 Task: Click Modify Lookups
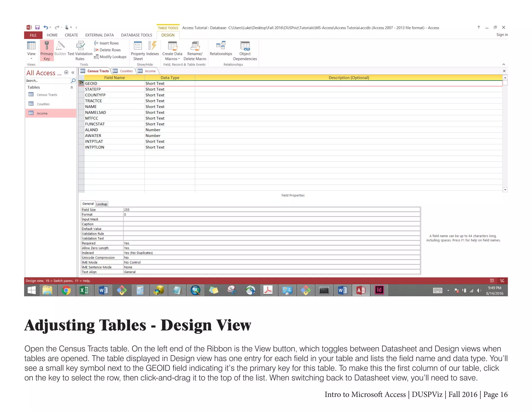pos(110,57)
